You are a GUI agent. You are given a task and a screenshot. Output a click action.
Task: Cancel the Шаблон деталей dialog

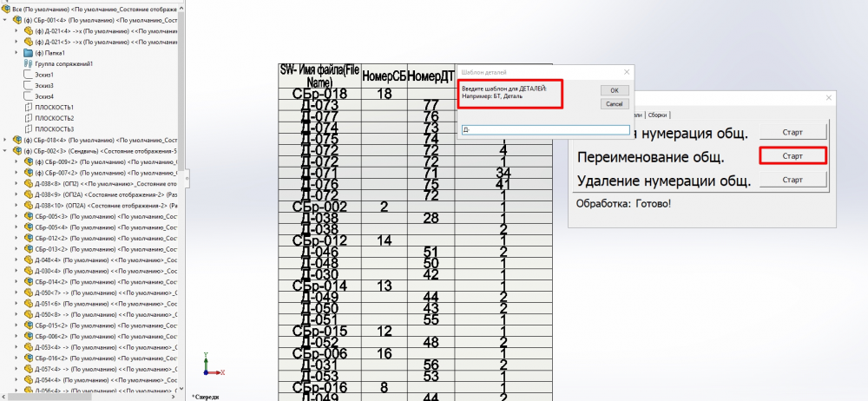tap(615, 104)
